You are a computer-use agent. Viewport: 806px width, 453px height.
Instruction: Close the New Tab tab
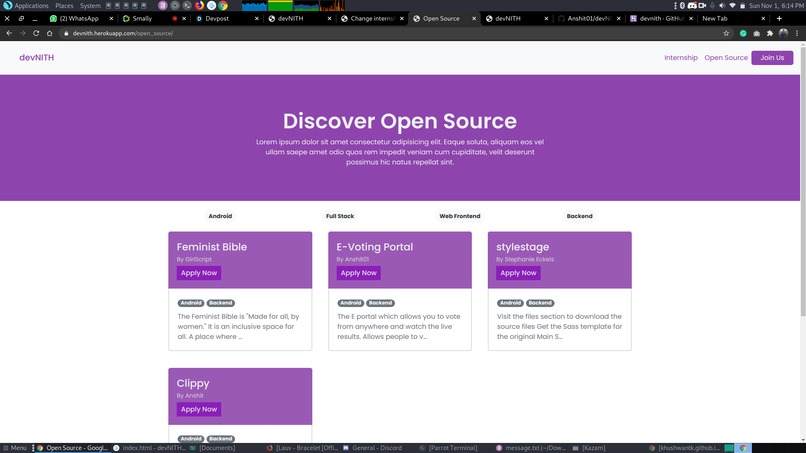point(763,18)
